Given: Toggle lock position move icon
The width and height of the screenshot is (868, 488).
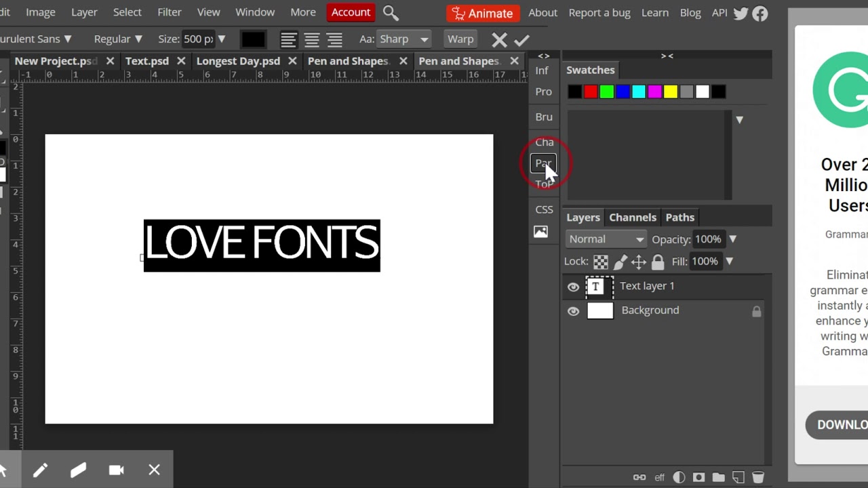Looking at the screenshot, I should (639, 262).
